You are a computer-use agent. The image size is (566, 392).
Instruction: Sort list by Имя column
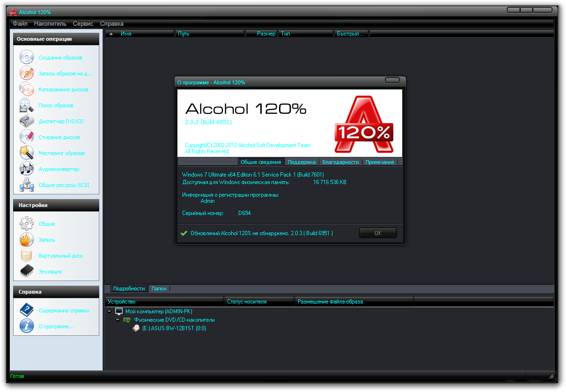click(140, 34)
